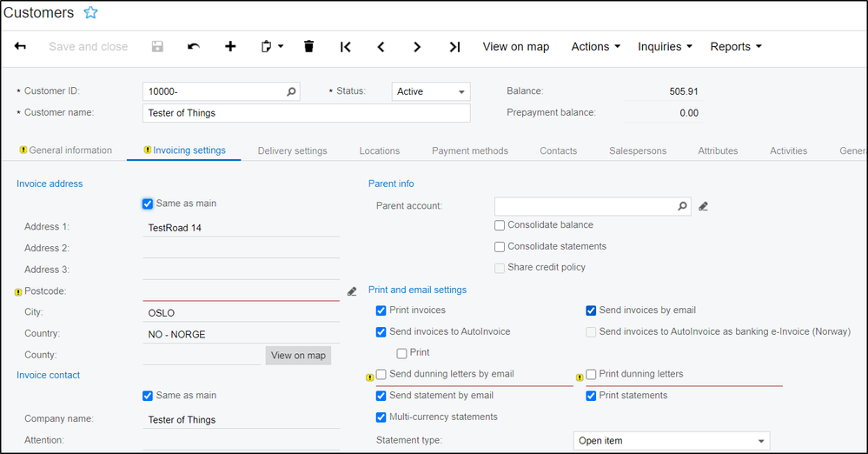This screenshot has width=868, height=454.
Task: Click the delete trash can icon
Action: click(308, 47)
